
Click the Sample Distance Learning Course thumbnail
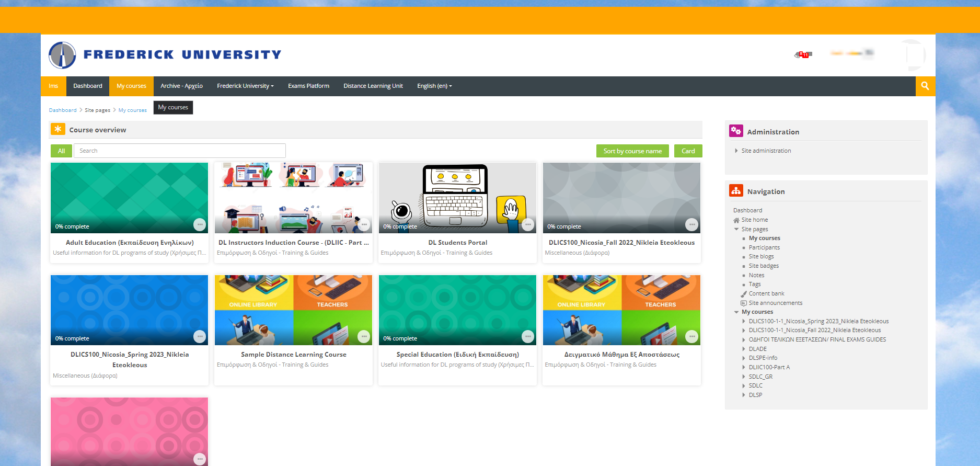294,310
